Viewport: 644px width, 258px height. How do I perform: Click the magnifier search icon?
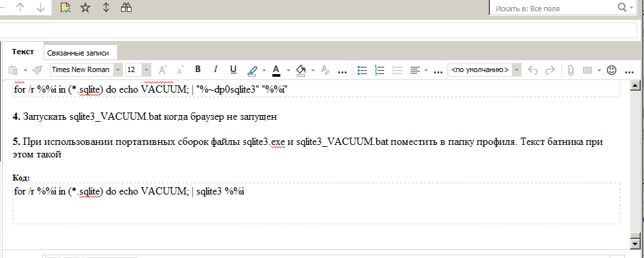tap(622, 7)
